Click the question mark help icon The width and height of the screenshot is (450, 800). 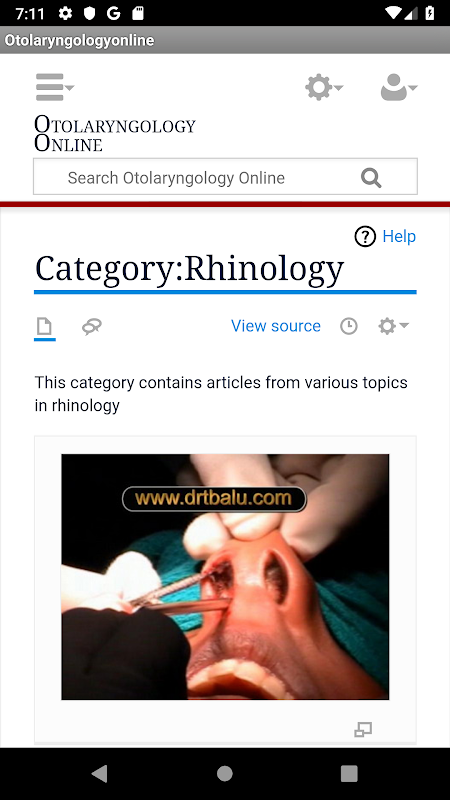pos(365,237)
